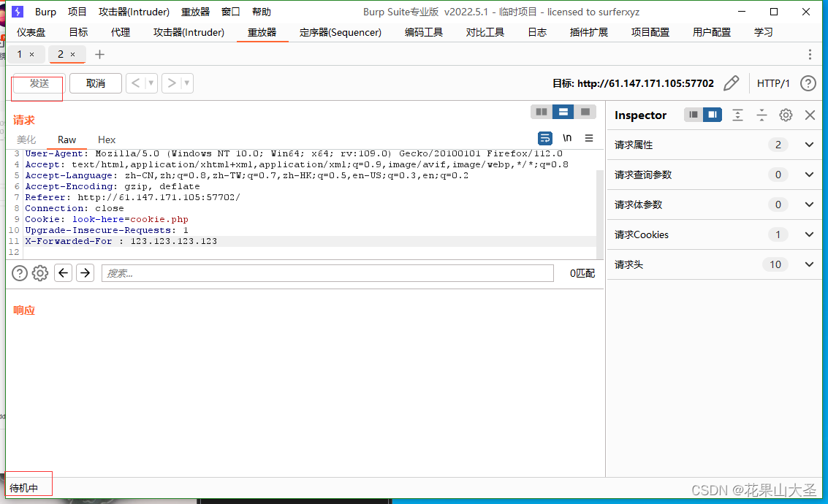Switch to 项目配置 tab

point(650,32)
